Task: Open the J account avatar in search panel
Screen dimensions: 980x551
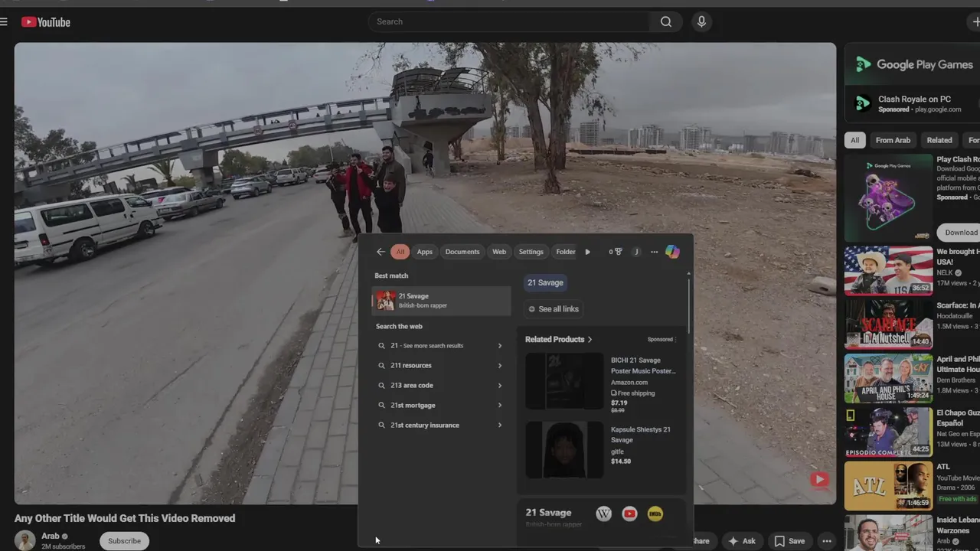Action: (x=636, y=252)
